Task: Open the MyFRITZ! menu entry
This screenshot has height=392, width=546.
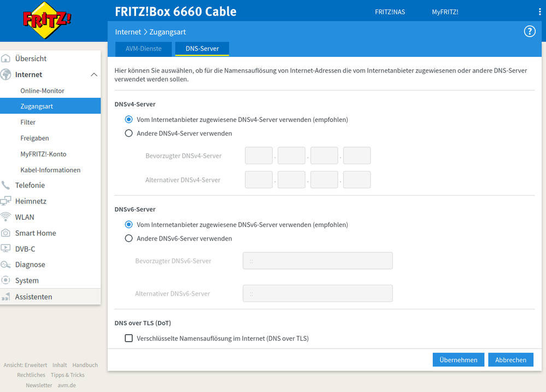Action: (445, 11)
